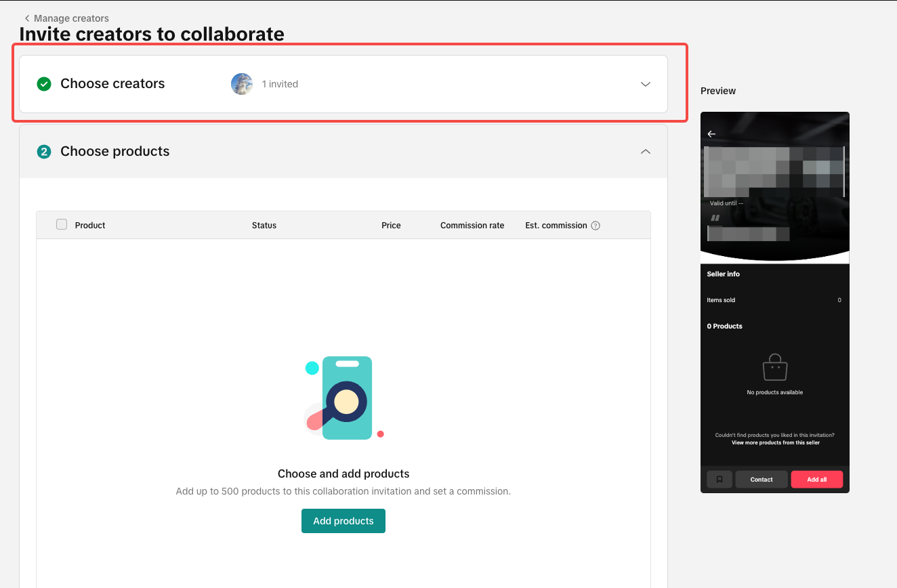Click the step 2 number badge
The width and height of the screenshot is (897, 588).
click(44, 152)
